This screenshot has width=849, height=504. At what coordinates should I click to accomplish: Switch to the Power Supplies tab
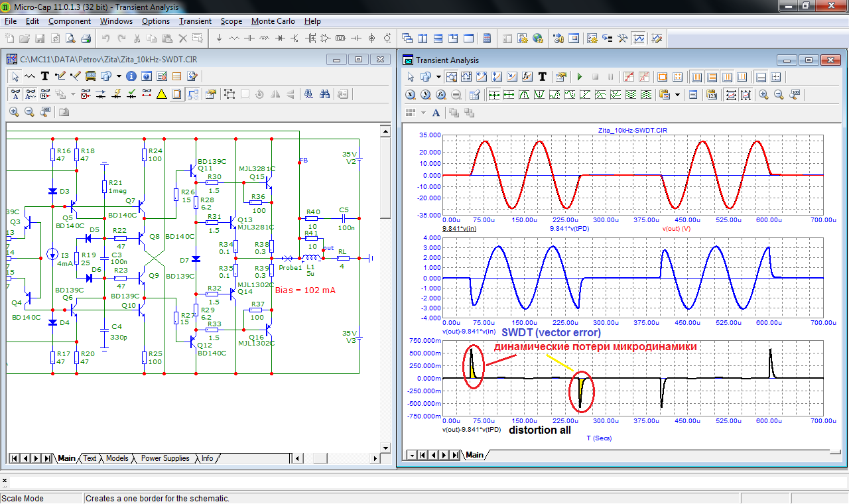pyautogui.click(x=165, y=458)
